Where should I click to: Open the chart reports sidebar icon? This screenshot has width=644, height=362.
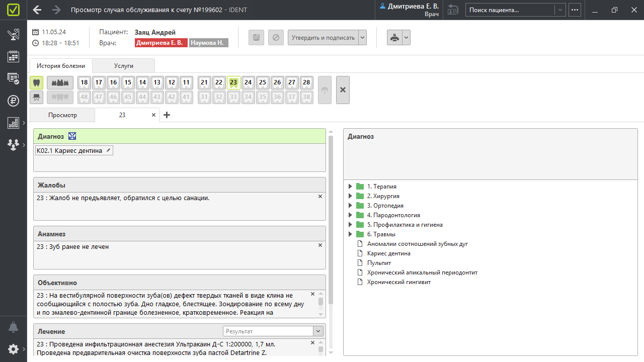point(14,123)
